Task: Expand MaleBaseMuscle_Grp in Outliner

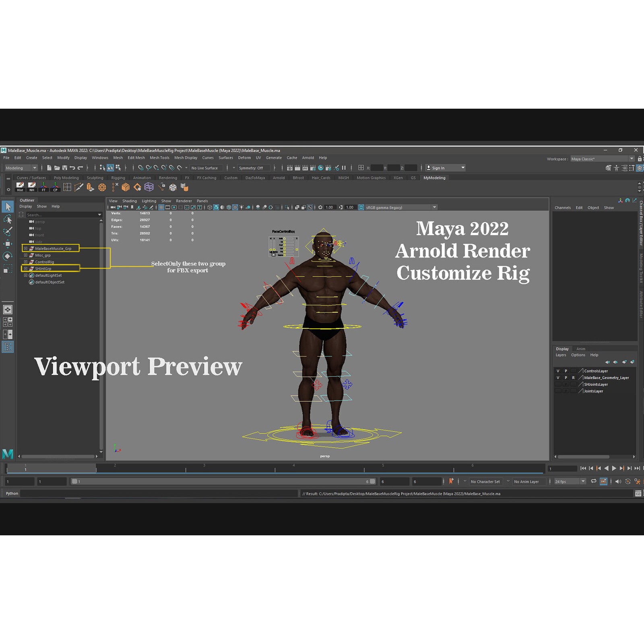Action: [x=25, y=248]
